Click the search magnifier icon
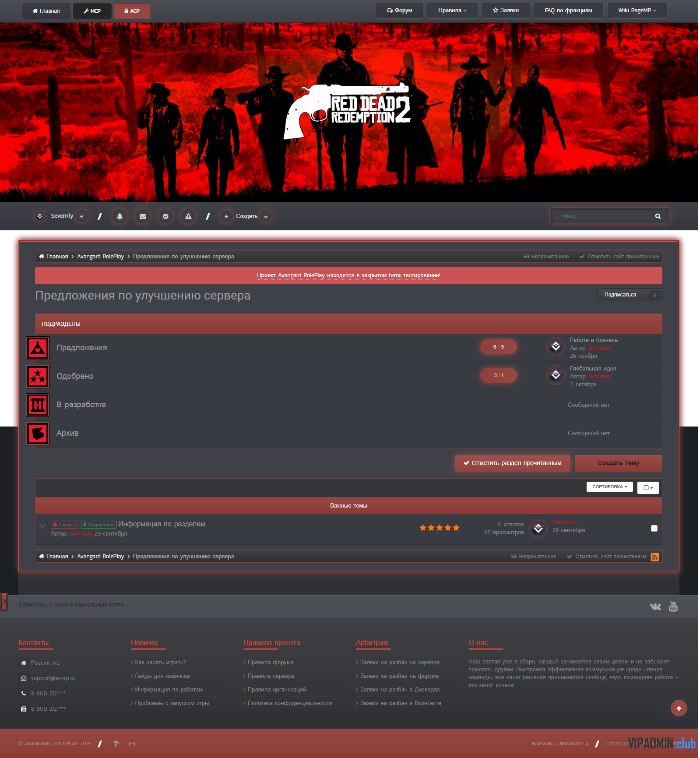Screen dimensions: 700x758 pos(658,216)
